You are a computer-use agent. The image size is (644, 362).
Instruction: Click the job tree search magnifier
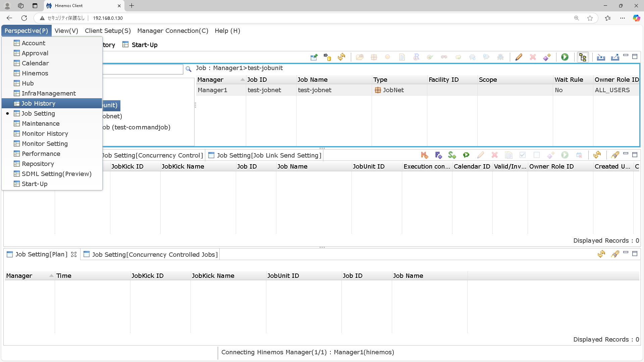tap(189, 69)
